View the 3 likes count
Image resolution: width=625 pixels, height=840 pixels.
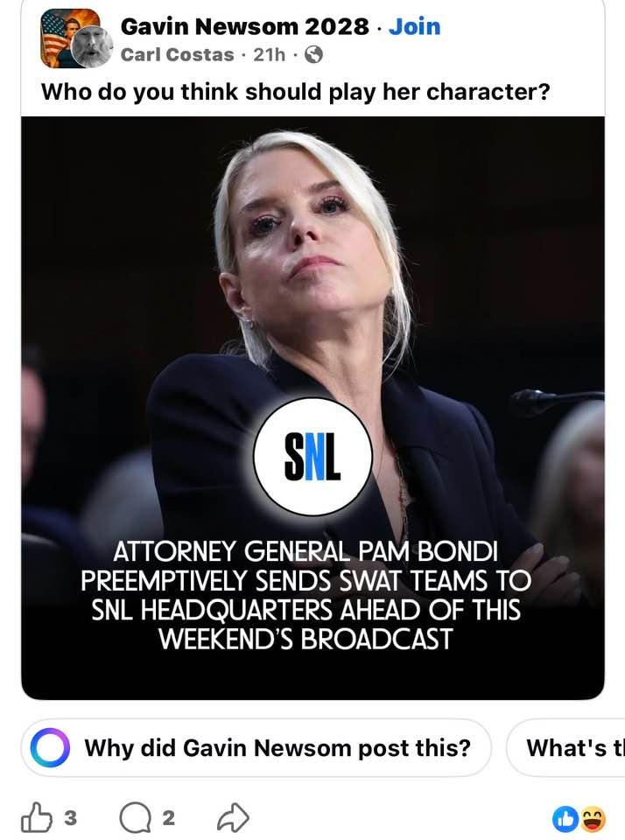[71, 818]
